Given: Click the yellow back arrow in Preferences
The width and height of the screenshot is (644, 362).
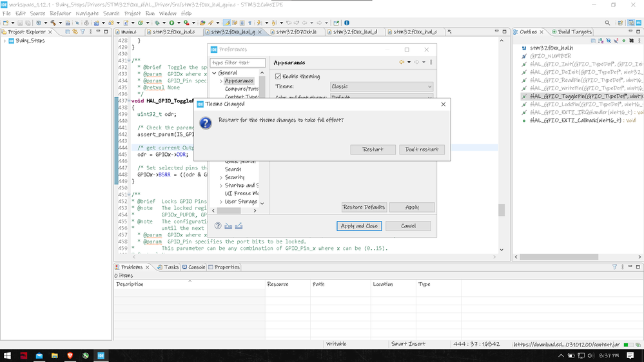Looking at the screenshot, I should pyautogui.click(x=402, y=62).
